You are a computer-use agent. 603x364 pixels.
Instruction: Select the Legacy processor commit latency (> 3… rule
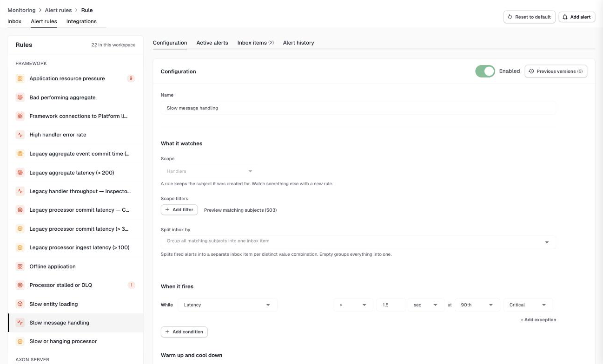click(75, 229)
